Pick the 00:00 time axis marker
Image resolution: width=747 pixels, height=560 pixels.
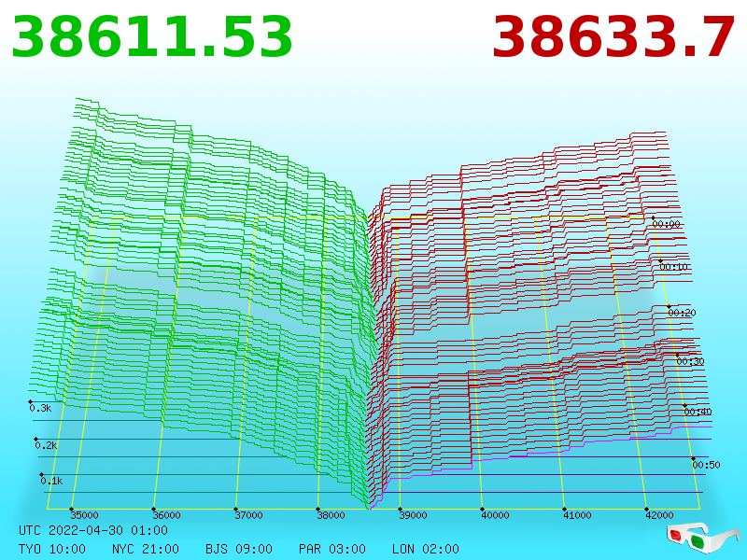point(666,224)
